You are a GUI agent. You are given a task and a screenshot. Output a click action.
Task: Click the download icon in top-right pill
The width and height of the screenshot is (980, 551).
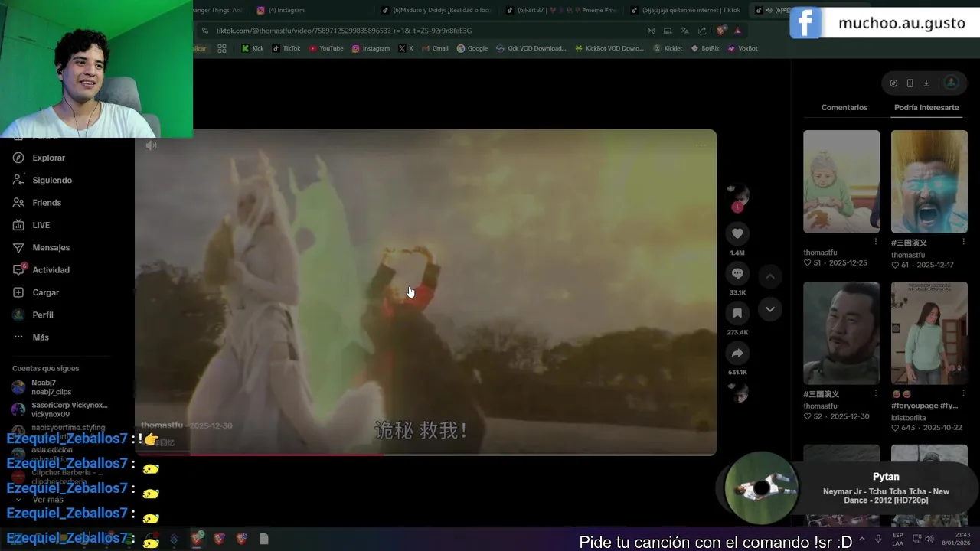926,83
